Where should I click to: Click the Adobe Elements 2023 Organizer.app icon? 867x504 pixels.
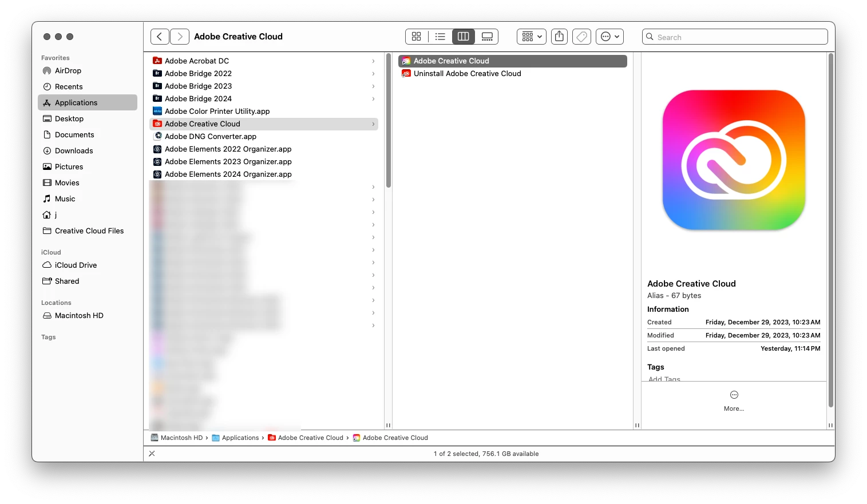point(157,161)
